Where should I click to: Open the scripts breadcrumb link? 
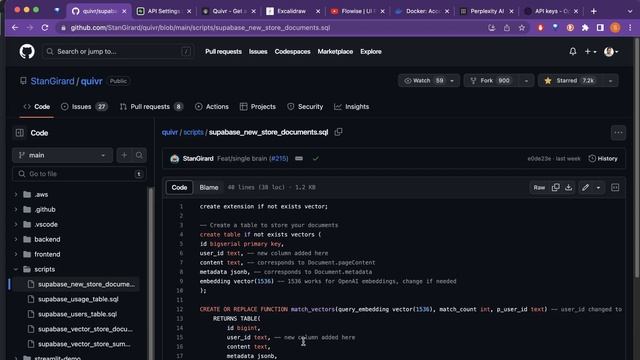click(193, 132)
